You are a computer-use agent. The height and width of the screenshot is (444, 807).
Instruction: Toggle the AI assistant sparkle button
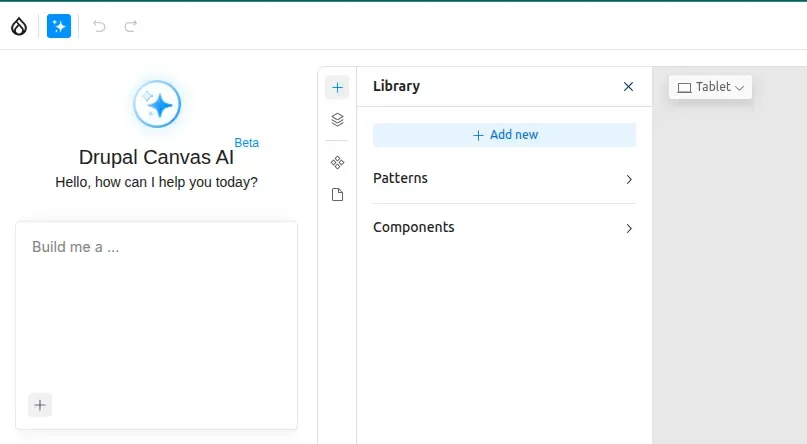(59, 26)
